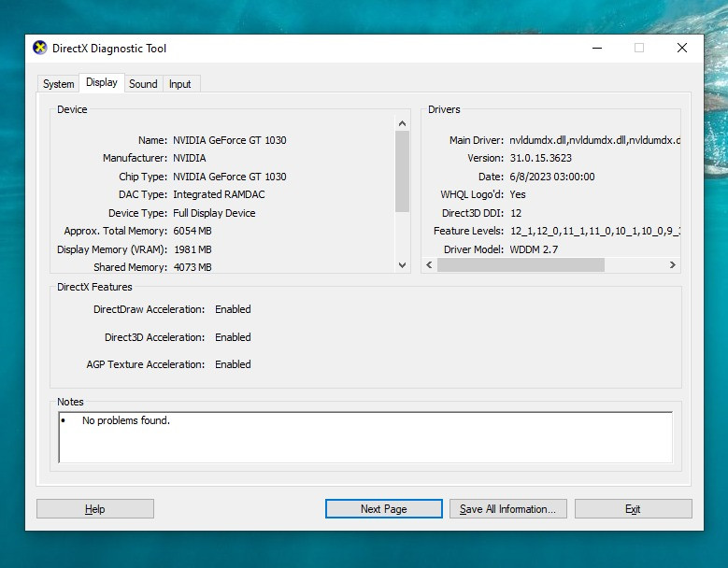The height and width of the screenshot is (568, 728).
Task: Minimize the DirectX Diagnostic Tool window
Action: [597, 48]
